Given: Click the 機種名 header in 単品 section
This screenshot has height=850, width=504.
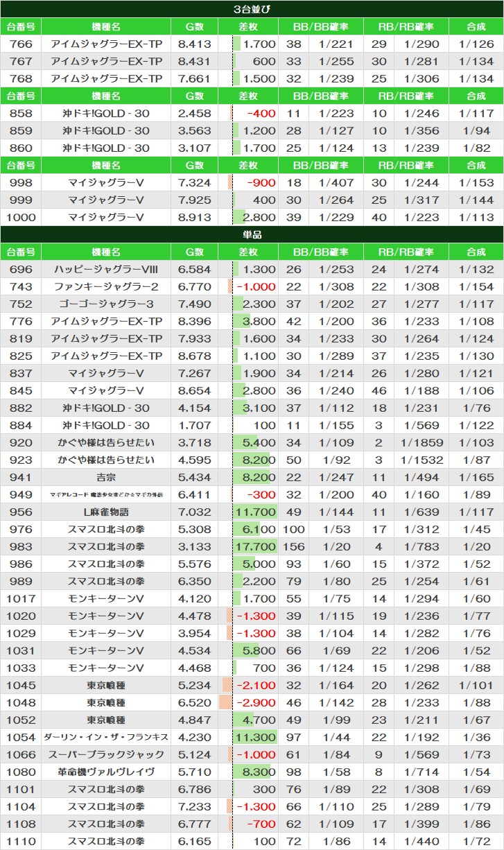Looking at the screenshot, I should (x=106, y=252).
